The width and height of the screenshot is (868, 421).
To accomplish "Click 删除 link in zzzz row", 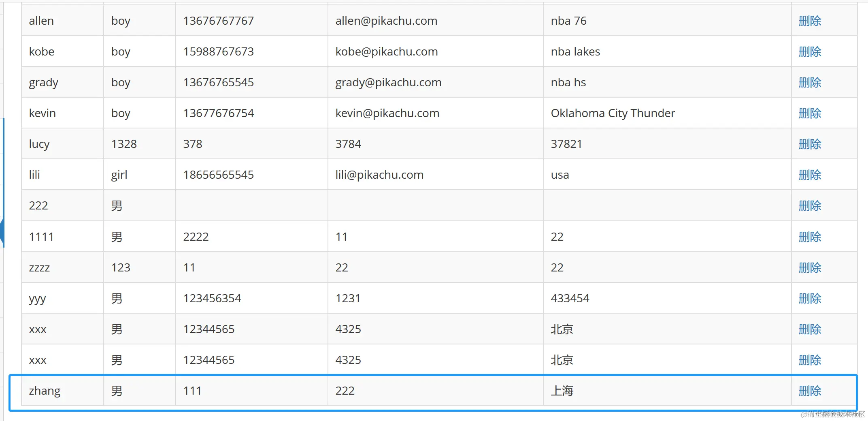I will coord(810,267).
